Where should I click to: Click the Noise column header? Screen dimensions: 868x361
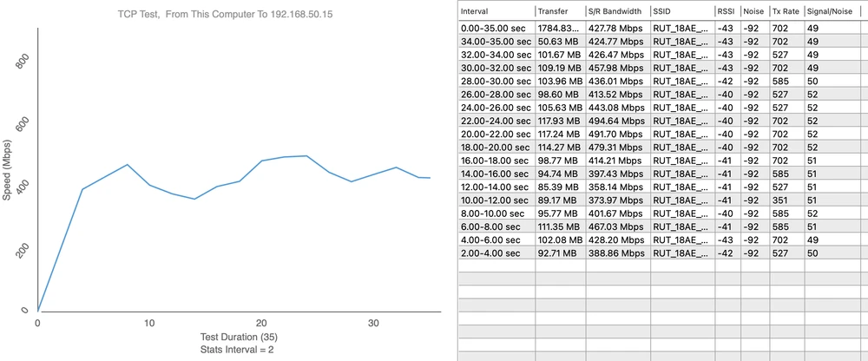click(754, 11)
